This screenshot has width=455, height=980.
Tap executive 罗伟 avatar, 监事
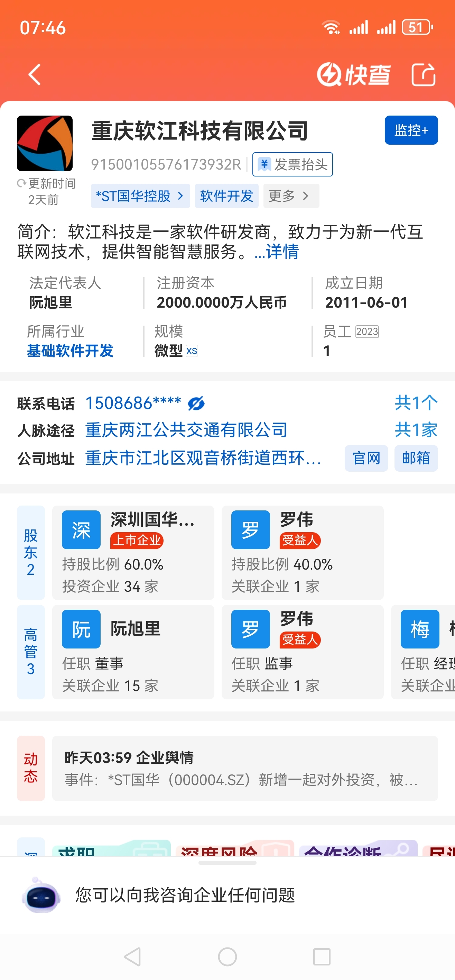click(x=251, y=629)
